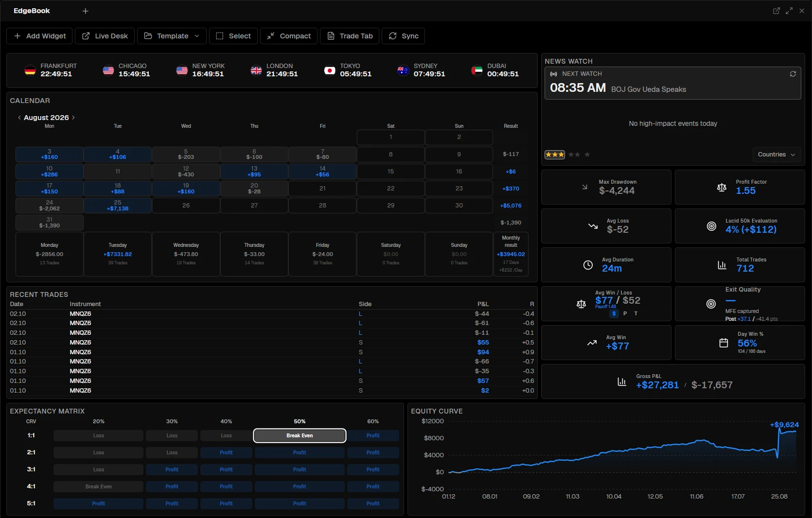
Task: Click the Exit Quality target icon
Action: [711, 304]
